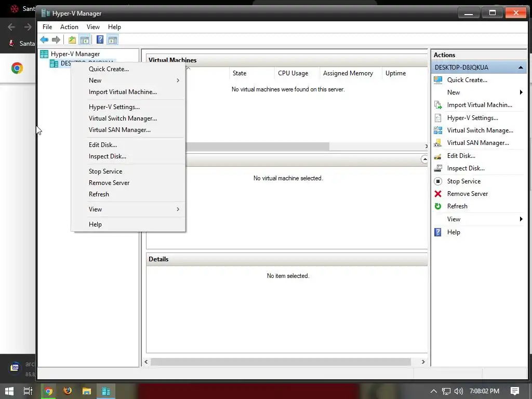Click the Up one level folder icon
Viewport: 532px width, 399px height.
[72, 40]
